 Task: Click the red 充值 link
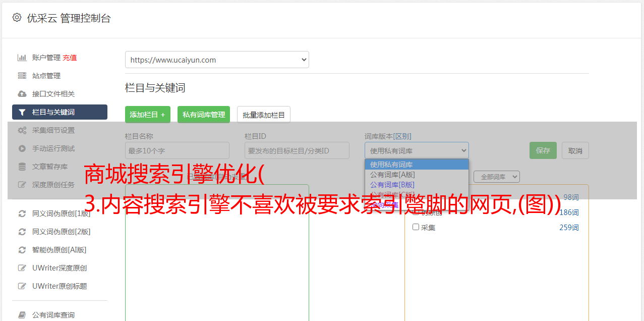(x=70, y=58)
